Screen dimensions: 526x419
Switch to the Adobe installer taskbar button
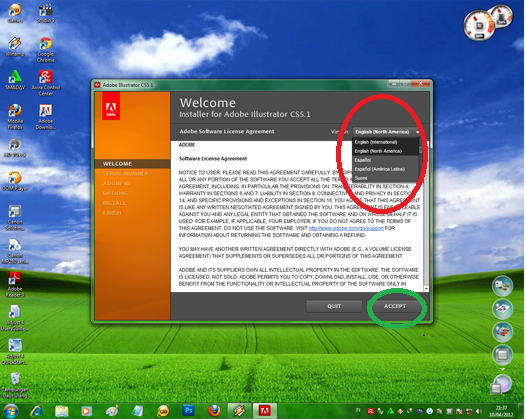[265, 411]
